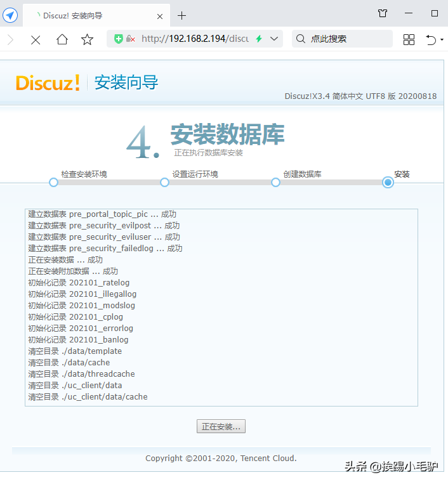This screenshot has width=448, height=482.
Task: Open a new tab with plus button
Action: pos(181,15)
